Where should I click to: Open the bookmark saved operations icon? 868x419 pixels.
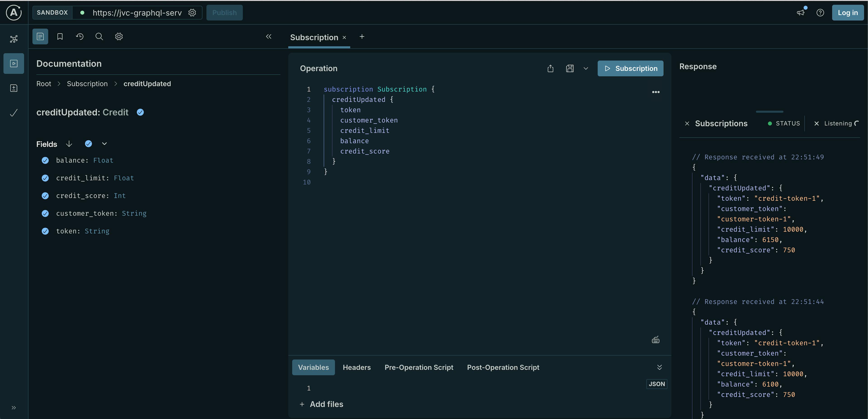click(60, 36)
